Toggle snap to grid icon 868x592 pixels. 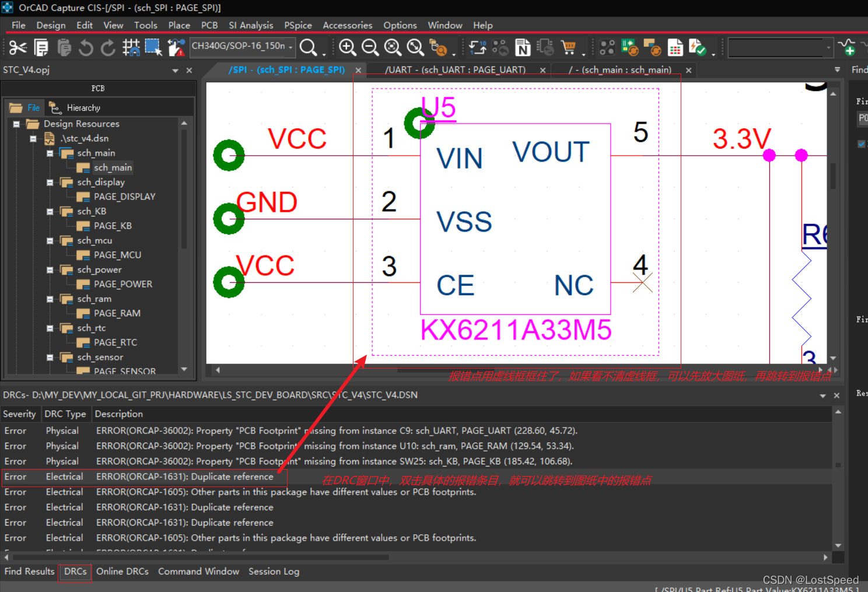coord(131,47)
